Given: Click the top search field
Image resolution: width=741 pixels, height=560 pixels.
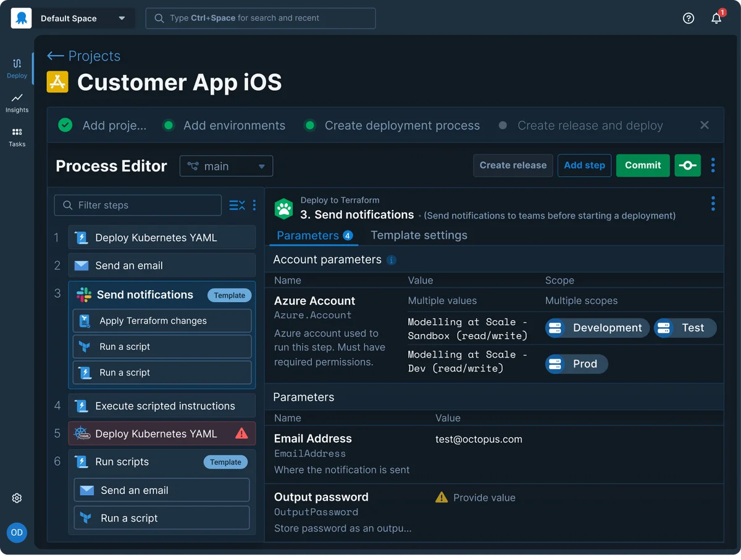Looking at the screenshot, I should tap(261, 19).
